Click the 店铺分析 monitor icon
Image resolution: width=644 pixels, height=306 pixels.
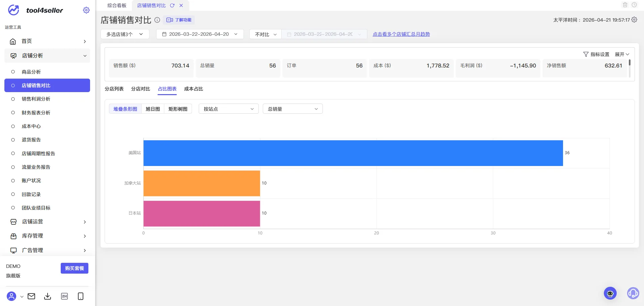coord(13,56)
